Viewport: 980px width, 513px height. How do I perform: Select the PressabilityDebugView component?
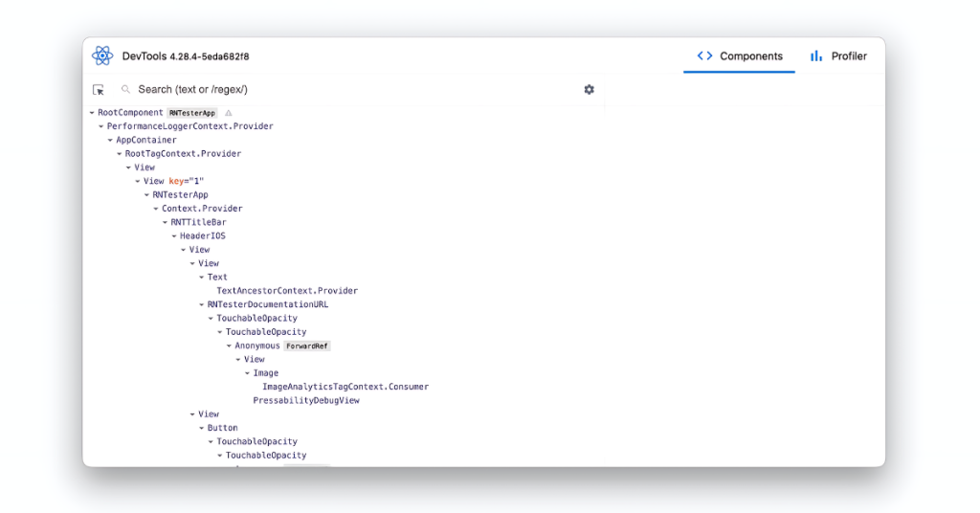(x=306, y=400)
